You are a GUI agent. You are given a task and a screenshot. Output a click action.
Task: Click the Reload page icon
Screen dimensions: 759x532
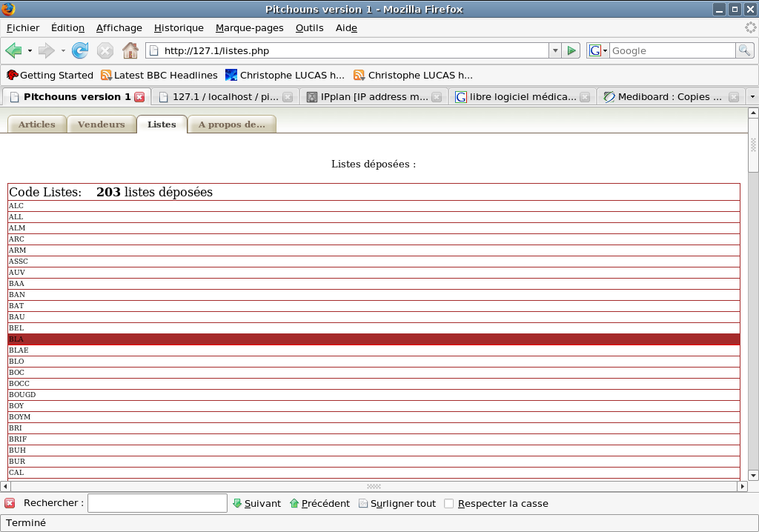pyautogui.click(x=80, y=50)
